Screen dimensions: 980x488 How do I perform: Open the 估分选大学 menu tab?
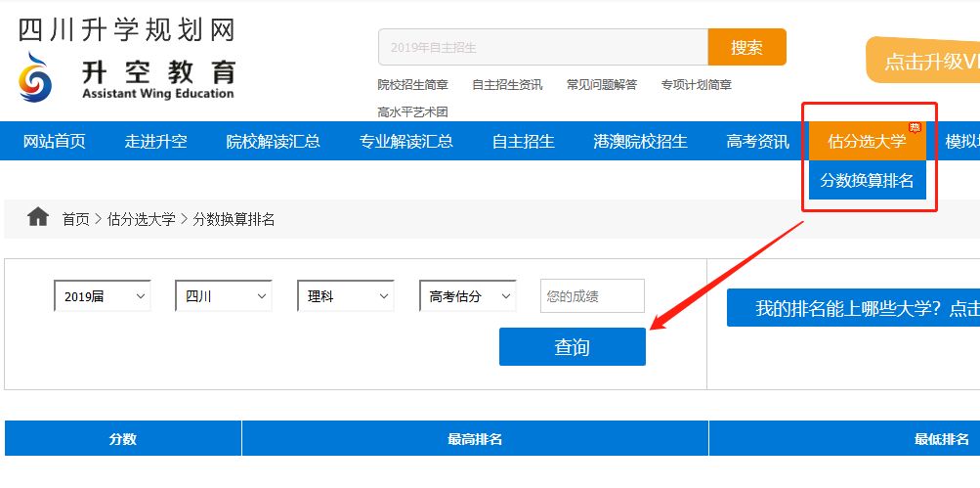(x=867, y=141)
